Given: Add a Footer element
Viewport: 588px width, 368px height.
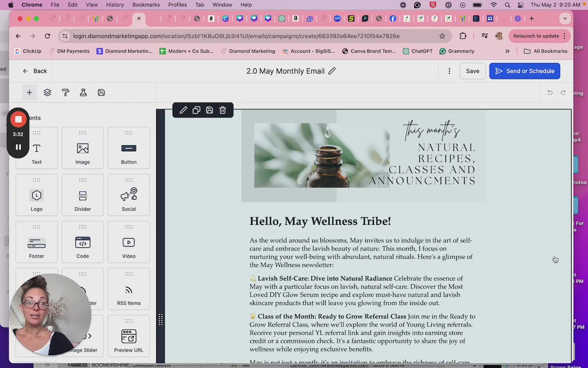Looking at the screenshot, I should 36,242.
